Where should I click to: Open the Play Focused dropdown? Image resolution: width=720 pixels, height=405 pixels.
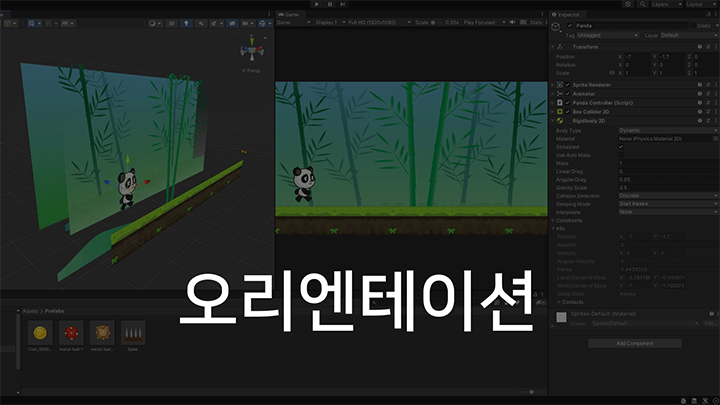[484, 22]
